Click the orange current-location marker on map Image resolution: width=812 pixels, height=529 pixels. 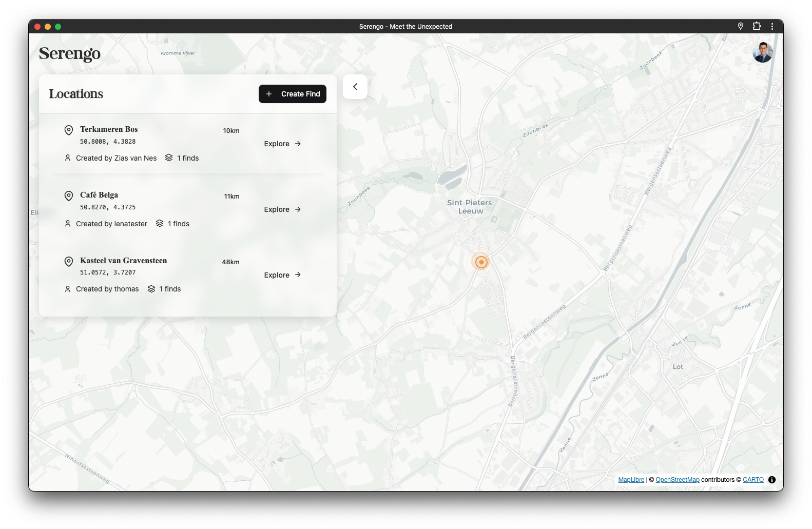(481, 262)
